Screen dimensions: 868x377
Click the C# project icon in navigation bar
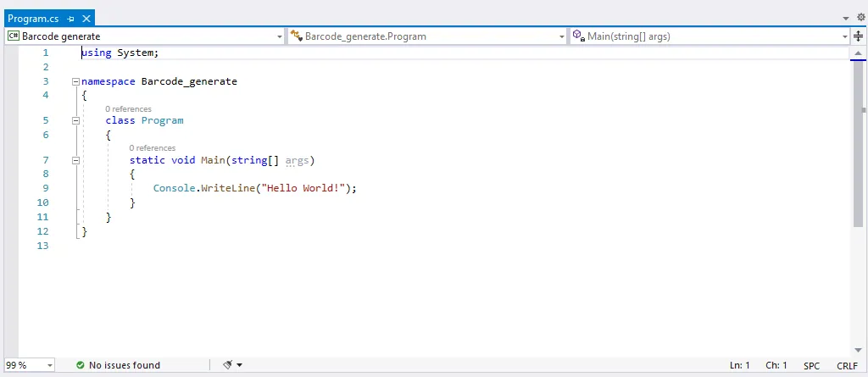click(x=14, y=36)
